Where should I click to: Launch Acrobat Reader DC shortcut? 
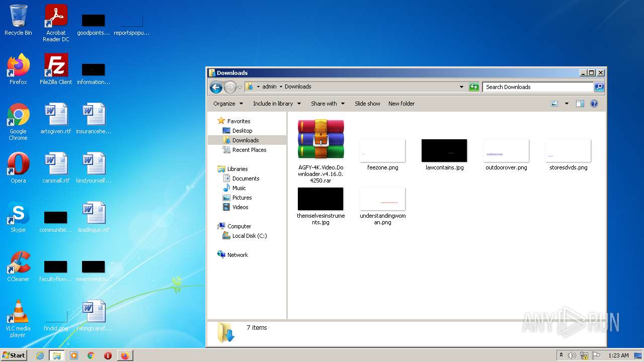(x=56, y=23)
